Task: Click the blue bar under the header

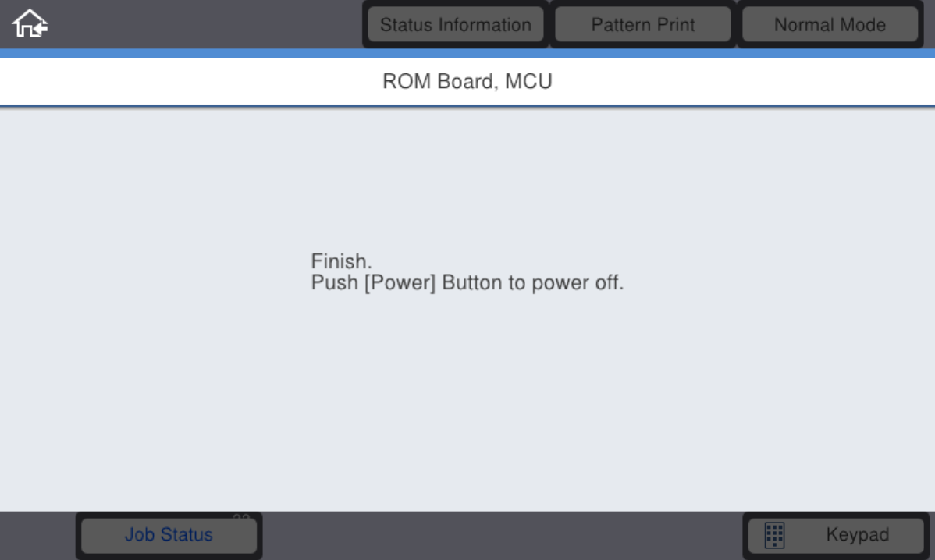Action: tap(467, 53)
